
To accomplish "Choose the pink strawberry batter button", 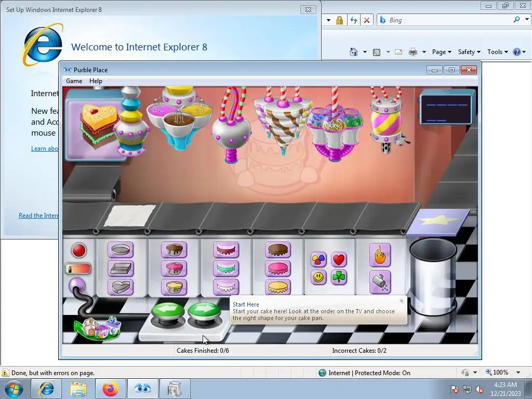I will (174, 269).
